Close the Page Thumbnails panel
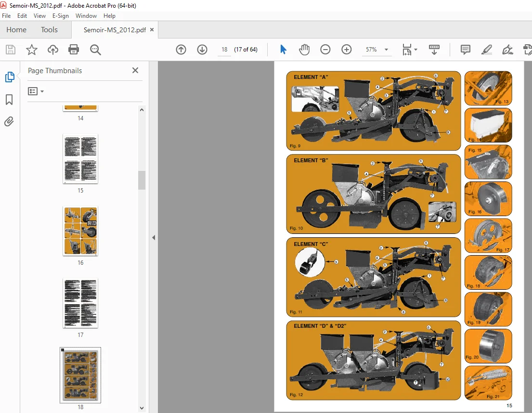532x413 pixels. 135,70
